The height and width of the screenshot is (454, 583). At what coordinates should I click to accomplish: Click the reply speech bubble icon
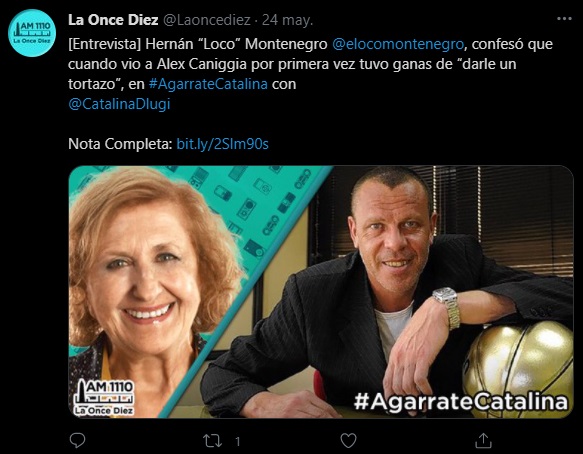pos(77,441)
